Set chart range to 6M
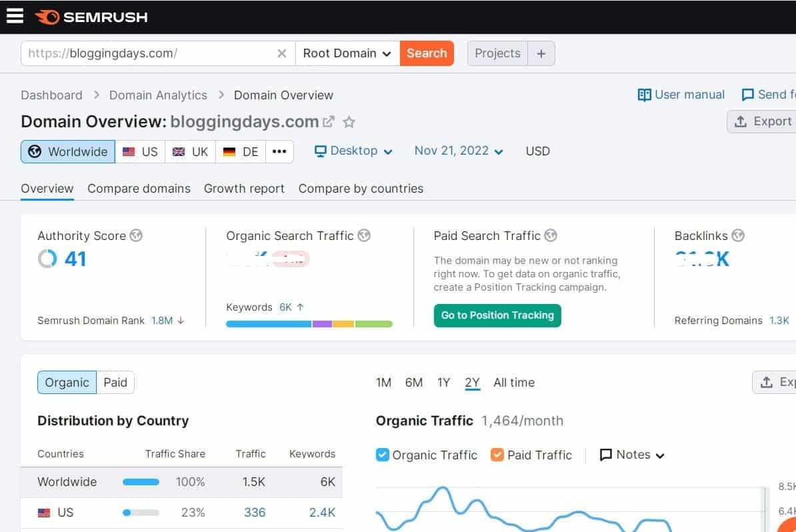This screenshot has width=796, height=532. (414, 383)
